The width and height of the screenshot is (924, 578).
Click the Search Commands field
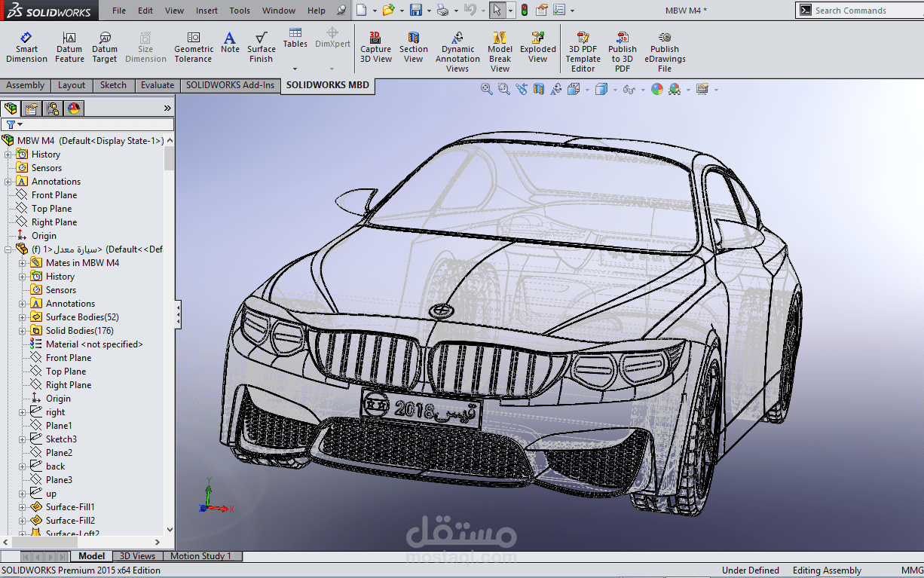859,11
